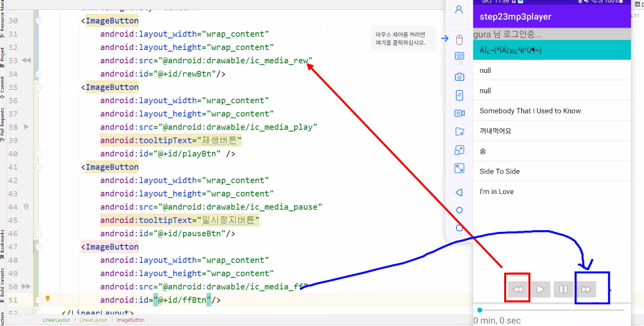
Task: Click the @+id/pauseBtn value on line 46
Action: [190, 233]
